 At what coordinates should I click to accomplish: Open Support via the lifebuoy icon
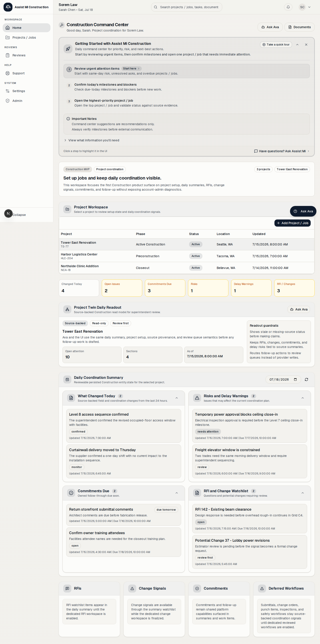click(x=8, y=73)
